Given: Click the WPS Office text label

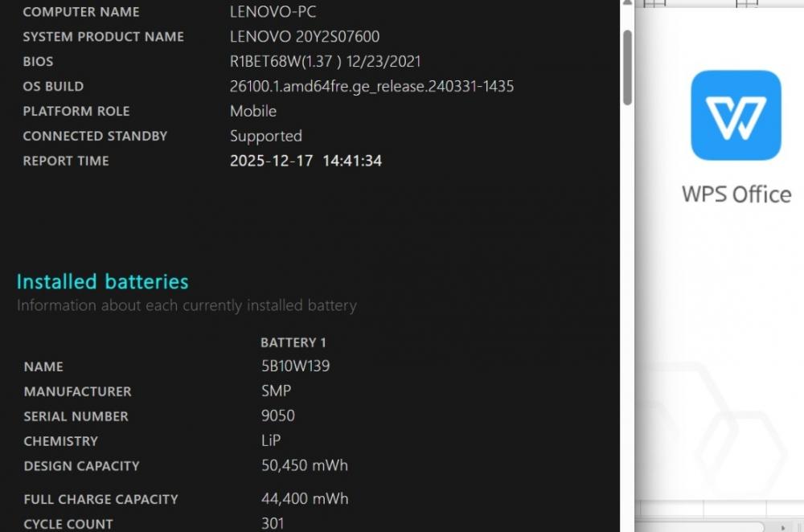Looking at the screenshot, I should 736,194.
